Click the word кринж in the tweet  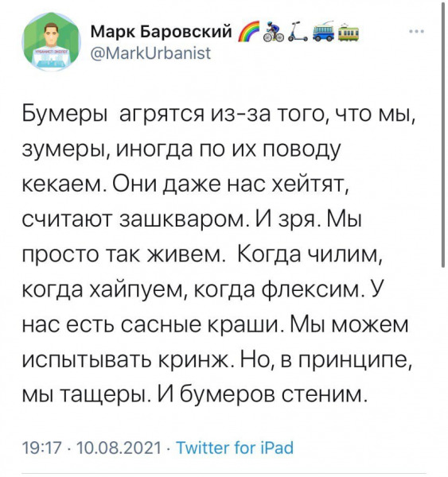pyautogui.click(x=197, y=360)
